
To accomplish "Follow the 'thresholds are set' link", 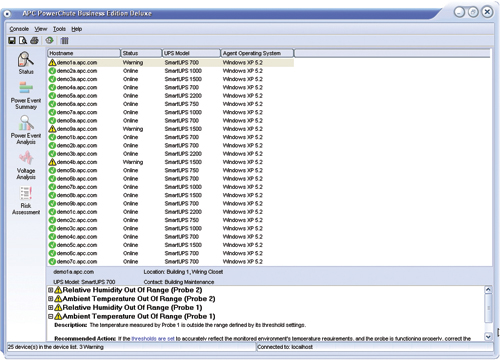I will pyautogui.click(x=153, y=339).
